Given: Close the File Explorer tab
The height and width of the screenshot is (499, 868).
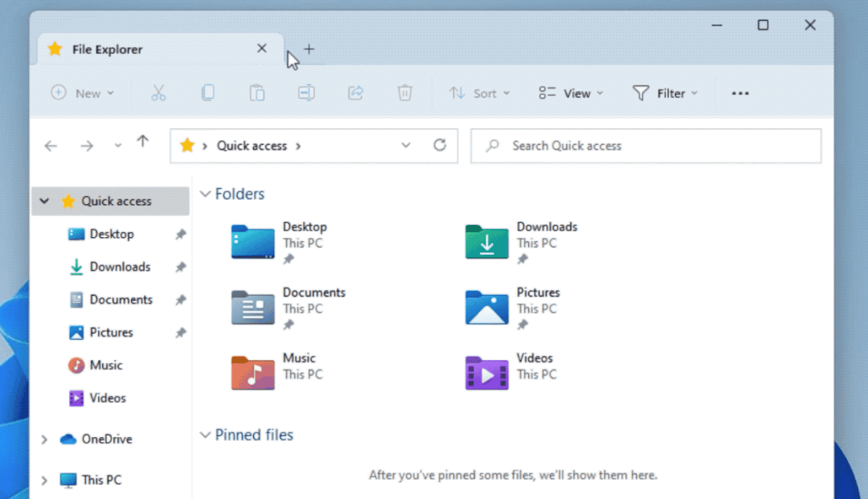Looking at the screenshot, I should 262,49.
